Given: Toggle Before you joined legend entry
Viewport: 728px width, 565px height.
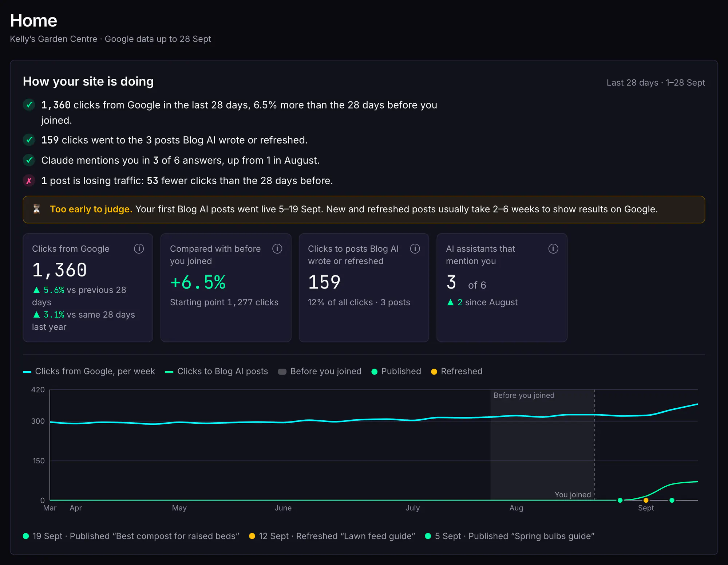Looking at the screenshot, I should [x=320, y=372].
